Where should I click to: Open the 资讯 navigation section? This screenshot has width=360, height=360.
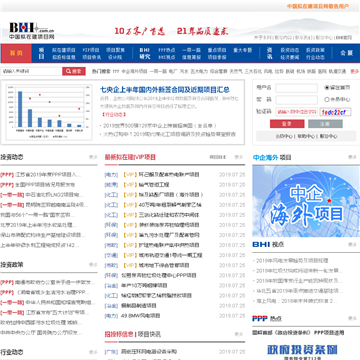269,53
